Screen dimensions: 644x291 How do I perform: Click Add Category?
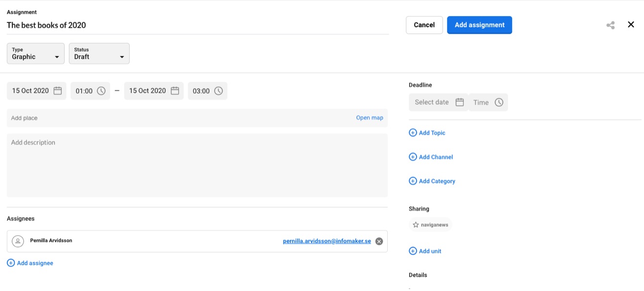(432, 181)
